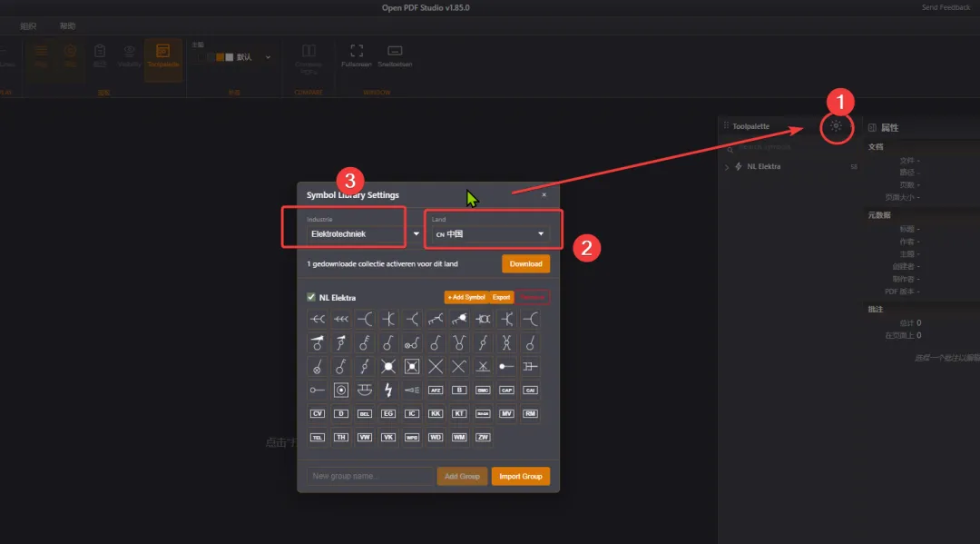Click the + Add Symbol button
Image resolution: width=980 pixels, height=544 pixels.
tap(466, 297)
